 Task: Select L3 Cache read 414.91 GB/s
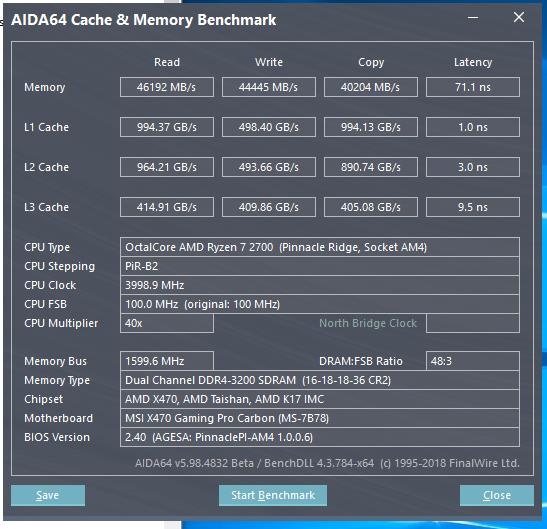pyautogui.click(x=167, y=207)
